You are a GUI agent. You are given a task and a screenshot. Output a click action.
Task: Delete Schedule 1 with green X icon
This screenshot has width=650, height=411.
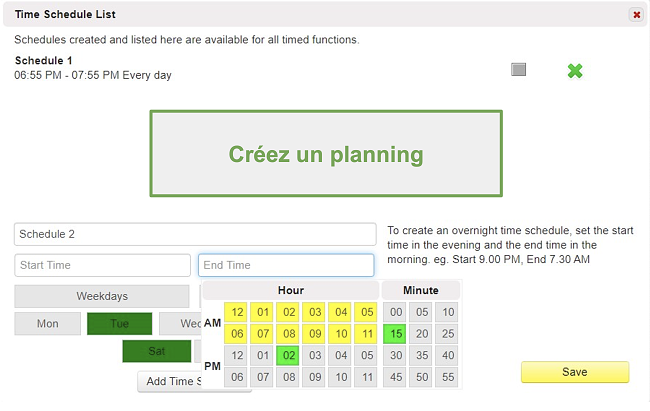(x=575, y=71)
